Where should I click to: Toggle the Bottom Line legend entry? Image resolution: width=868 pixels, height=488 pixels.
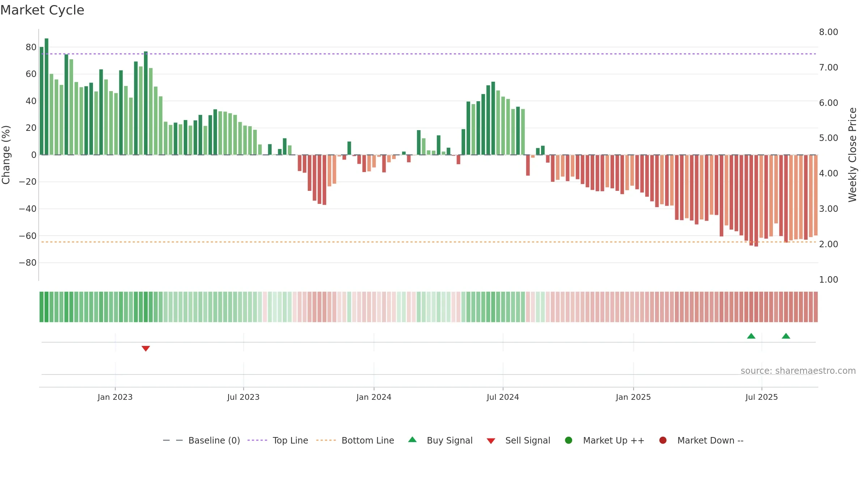point(355,440)
